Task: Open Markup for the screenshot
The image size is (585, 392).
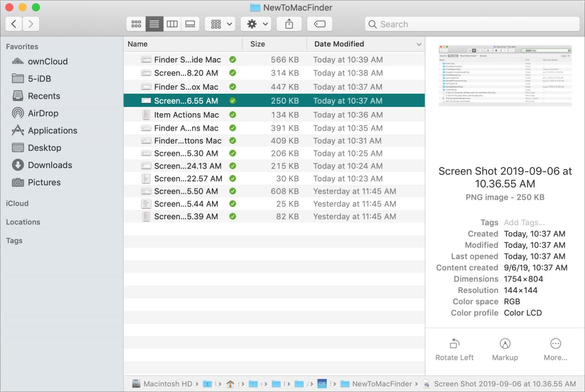Action: [x=505, y=350]
